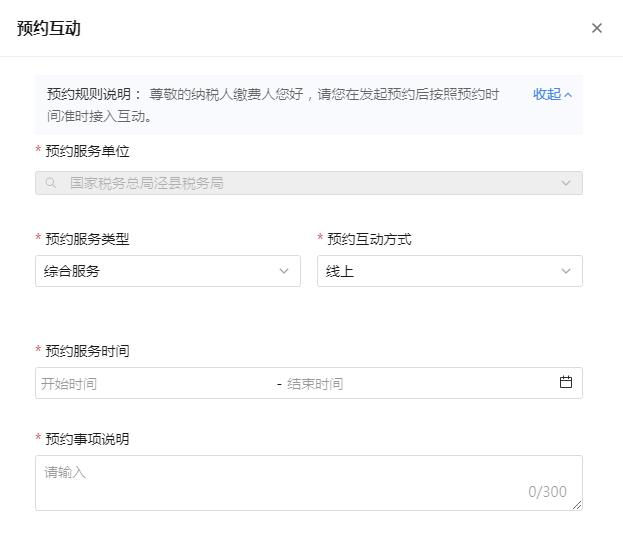623x541 pixels.
Task: Click the 预约服务时间 field label
Action: pos(87,351)
